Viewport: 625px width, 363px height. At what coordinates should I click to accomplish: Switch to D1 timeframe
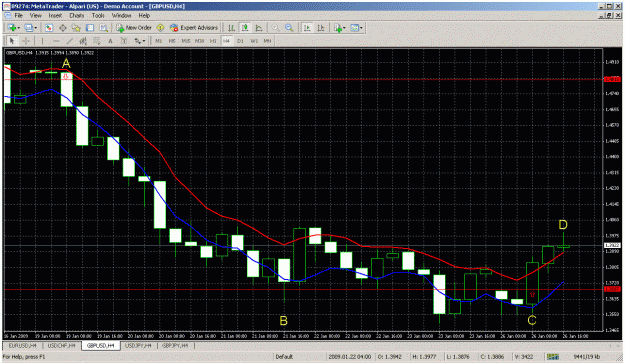click(240, 41)
